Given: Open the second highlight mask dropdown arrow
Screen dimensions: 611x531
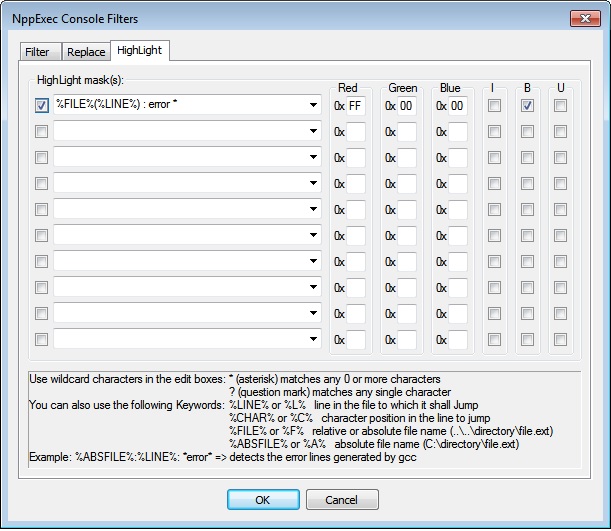Looking at the screenshot, I should [313, 131].
